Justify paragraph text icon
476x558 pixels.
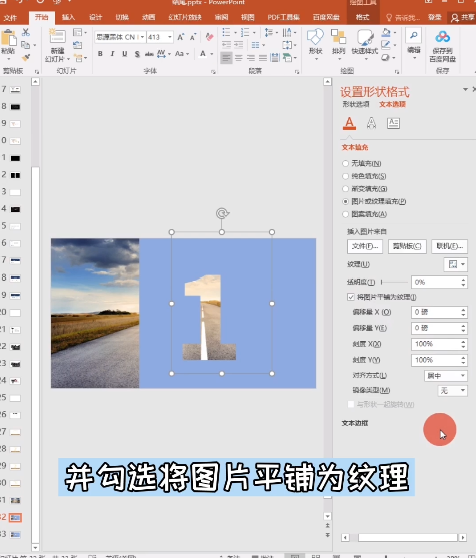[263, 58]
